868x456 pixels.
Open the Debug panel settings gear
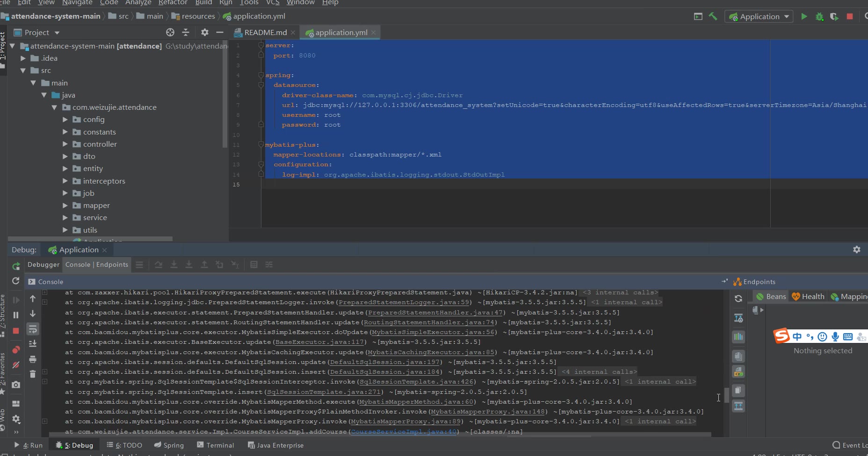click(x=856, y=249)
